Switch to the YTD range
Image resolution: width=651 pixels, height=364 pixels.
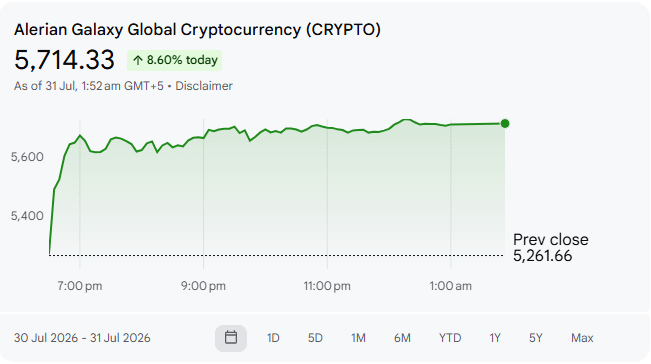coord(450,338)
